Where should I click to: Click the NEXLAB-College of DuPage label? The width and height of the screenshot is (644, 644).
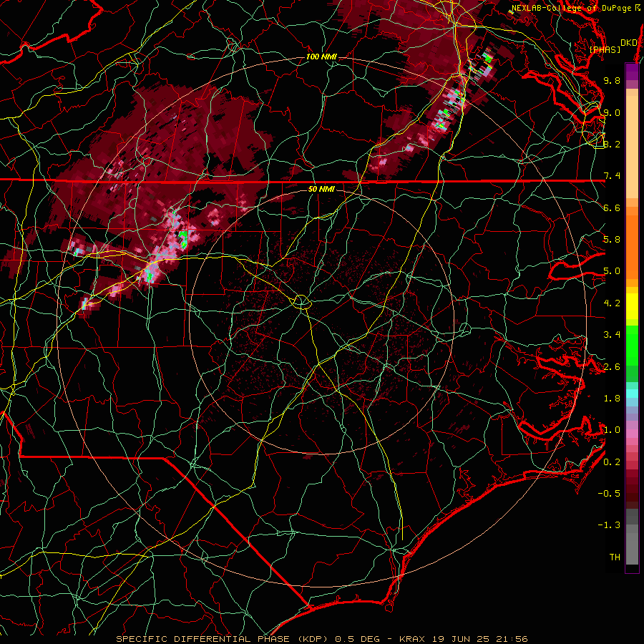click(571, 8)
